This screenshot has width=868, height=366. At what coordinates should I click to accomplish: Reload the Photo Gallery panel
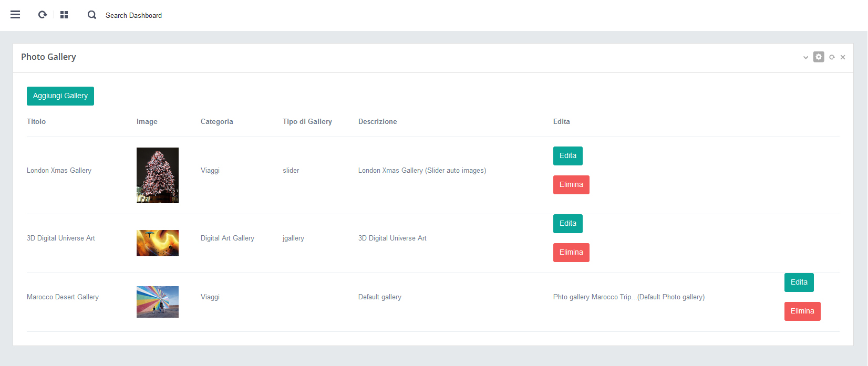point(832,57)
